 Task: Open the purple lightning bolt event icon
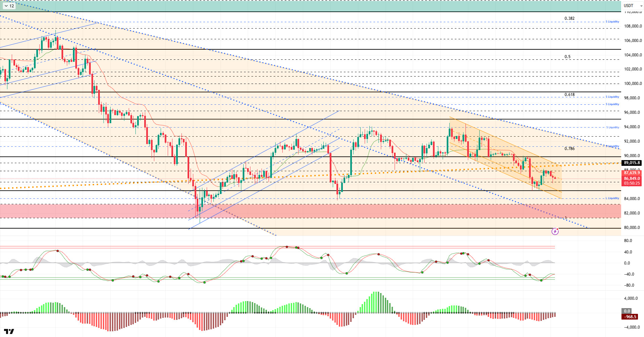pos(555,231)
